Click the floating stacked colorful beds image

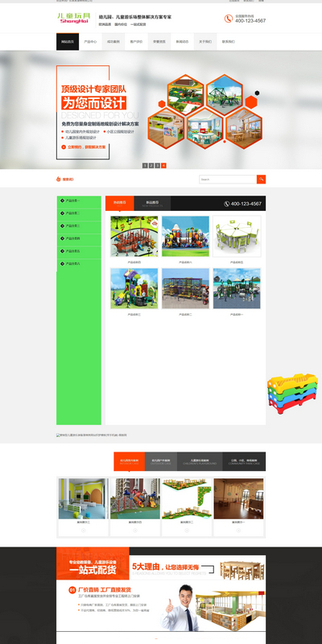pos(292,394)
